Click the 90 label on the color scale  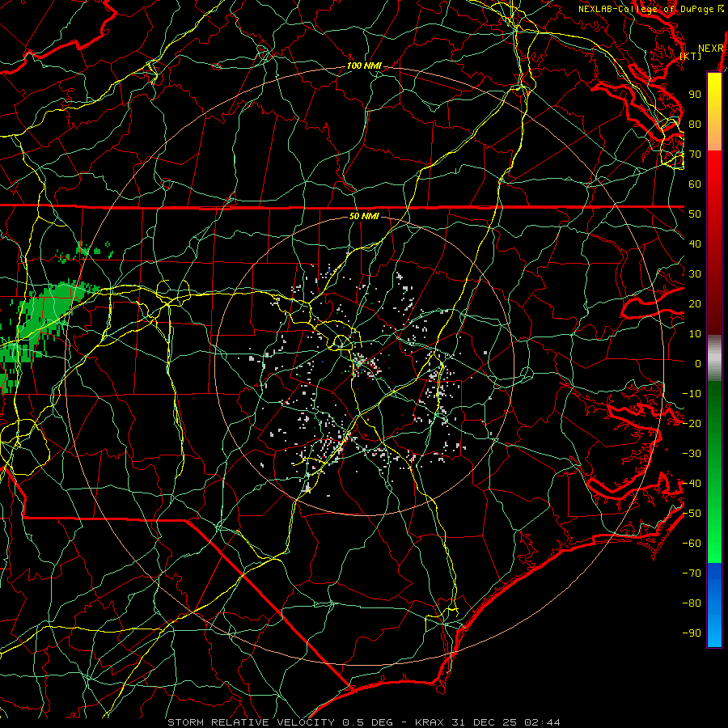pos(695,95)
